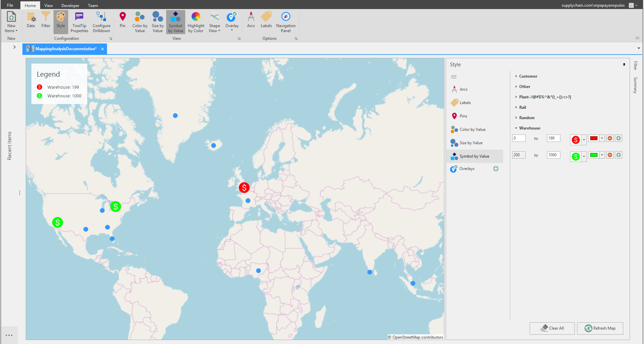Open the document tab list dropdown
This screenshot has width=644, height=344.
point(639,48)
